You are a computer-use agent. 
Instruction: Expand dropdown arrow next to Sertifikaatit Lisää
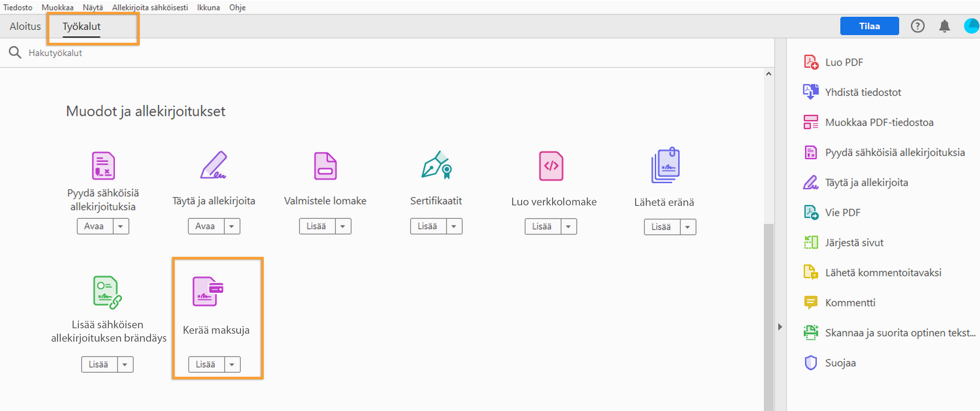[454, 227]
